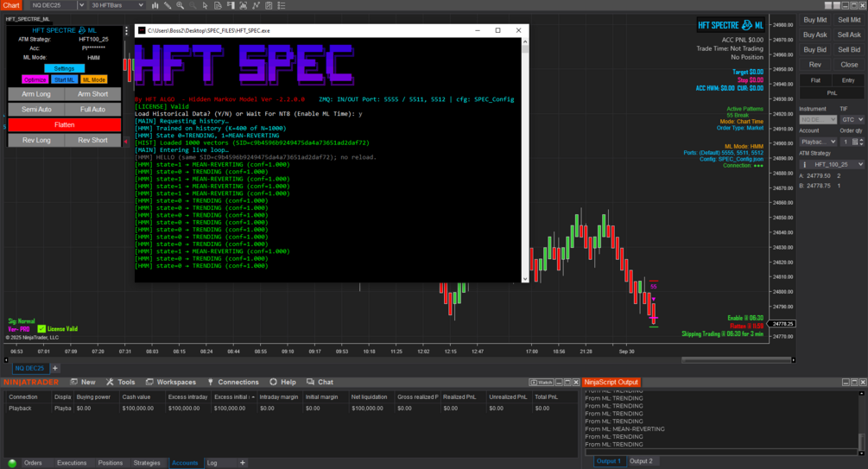Screen dimensions: 868x469
Task: Click Sell Ask in chart trader
Action: 849,35
